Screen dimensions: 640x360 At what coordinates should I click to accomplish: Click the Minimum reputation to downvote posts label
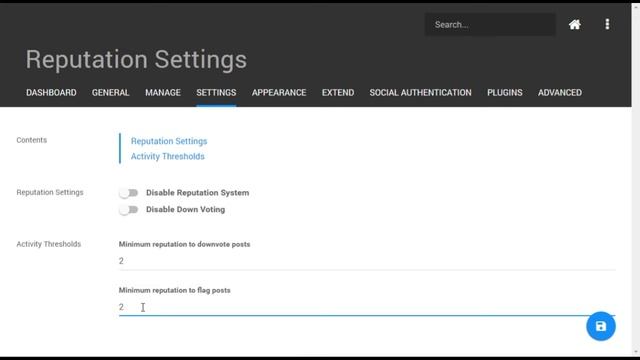tap(184, 244)
